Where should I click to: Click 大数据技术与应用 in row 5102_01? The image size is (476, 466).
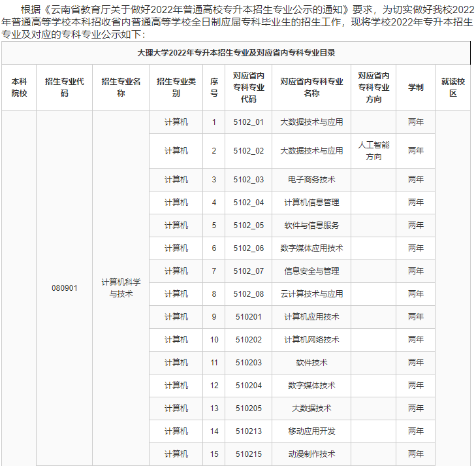(x=311, y=122)
